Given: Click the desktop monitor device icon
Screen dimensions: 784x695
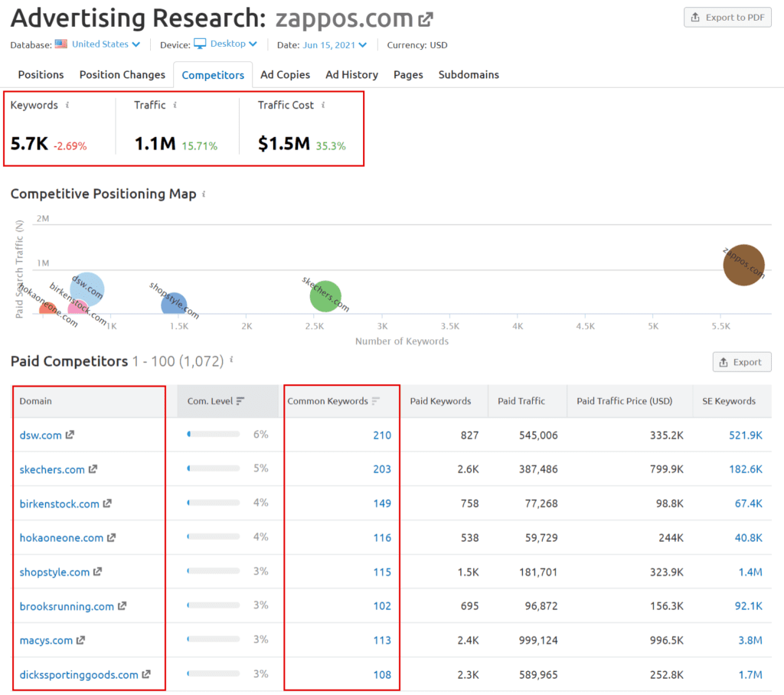Looking at the screenshot, I should coord(200,44).
